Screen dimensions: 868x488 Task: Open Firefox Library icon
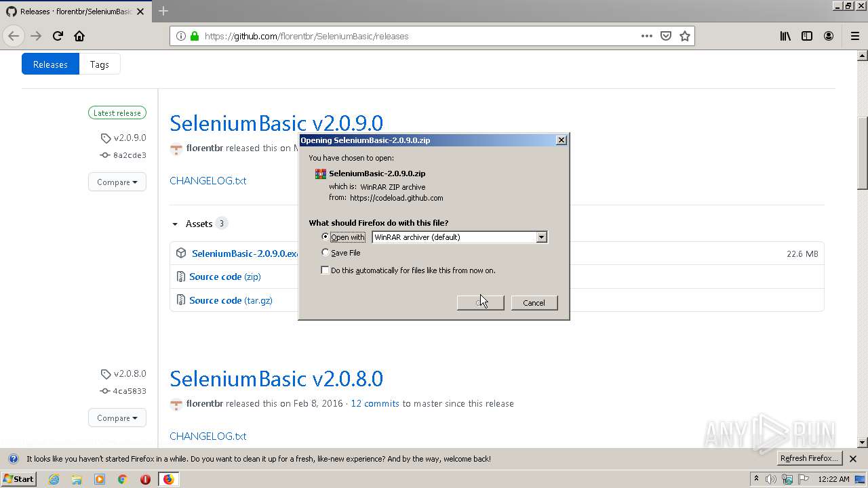click(785, 36)
